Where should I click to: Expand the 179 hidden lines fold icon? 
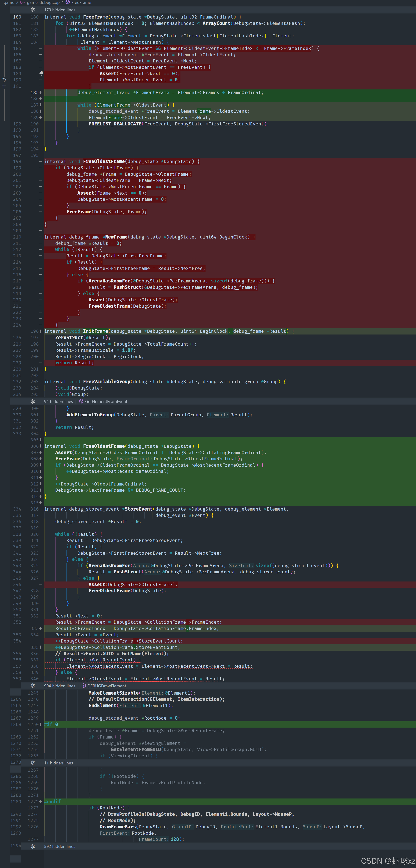tap(33, 10)
